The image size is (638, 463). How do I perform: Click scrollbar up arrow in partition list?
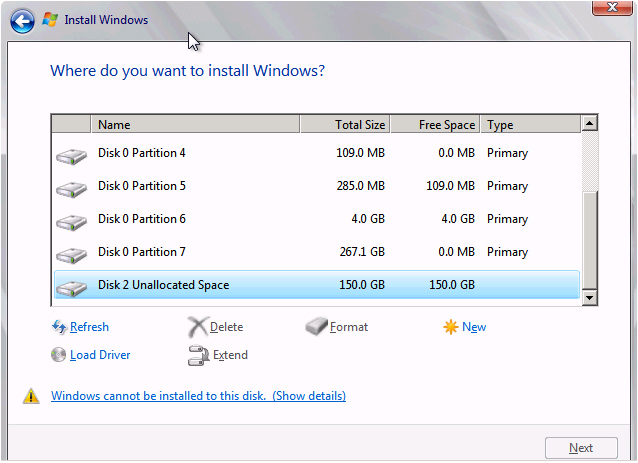click(x=590, y=123)
